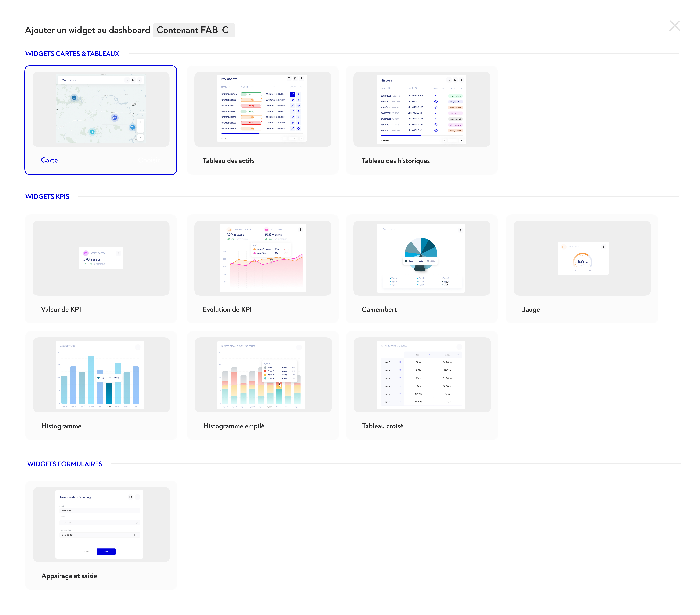Click the 140 Kg weight bar for UP2MOBILE1906

click(x=251, y=94)
